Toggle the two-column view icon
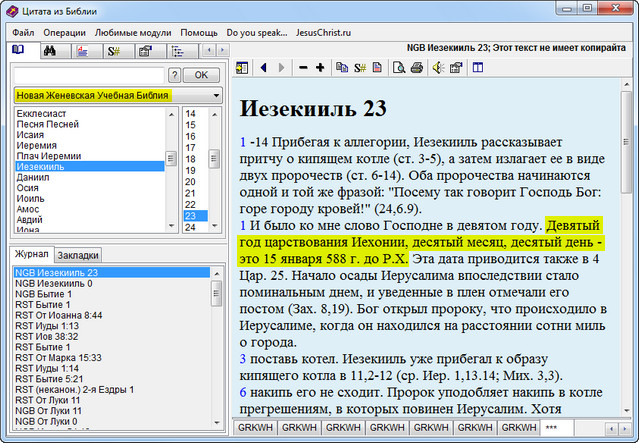This screenshot has width=639, height=443. [x=478, y=68]
